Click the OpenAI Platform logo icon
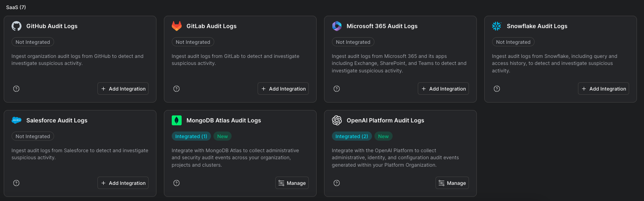The width and height of the screenshot is (644, 201). pos(337,120)
